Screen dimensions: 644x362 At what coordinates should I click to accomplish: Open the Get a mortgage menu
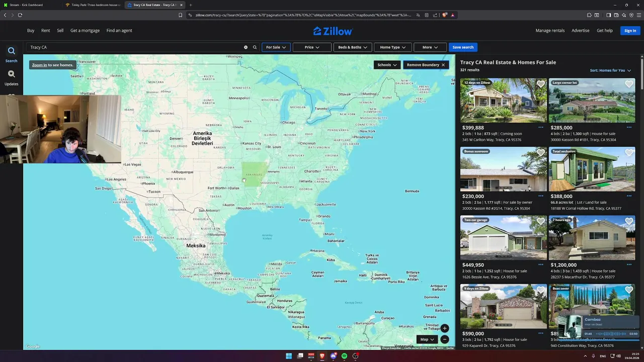85,31
